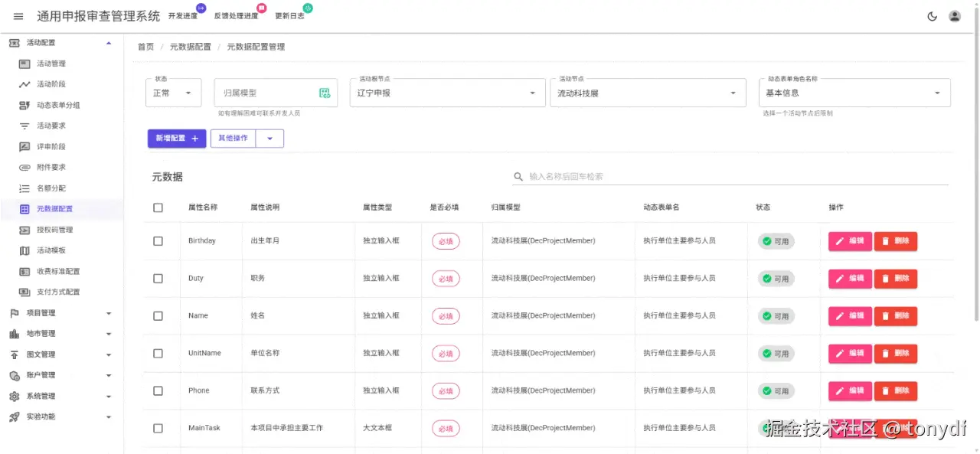Click the 实验功能 rocket icon
Viewport: 980px width, 454px height.
coord(14,416)
